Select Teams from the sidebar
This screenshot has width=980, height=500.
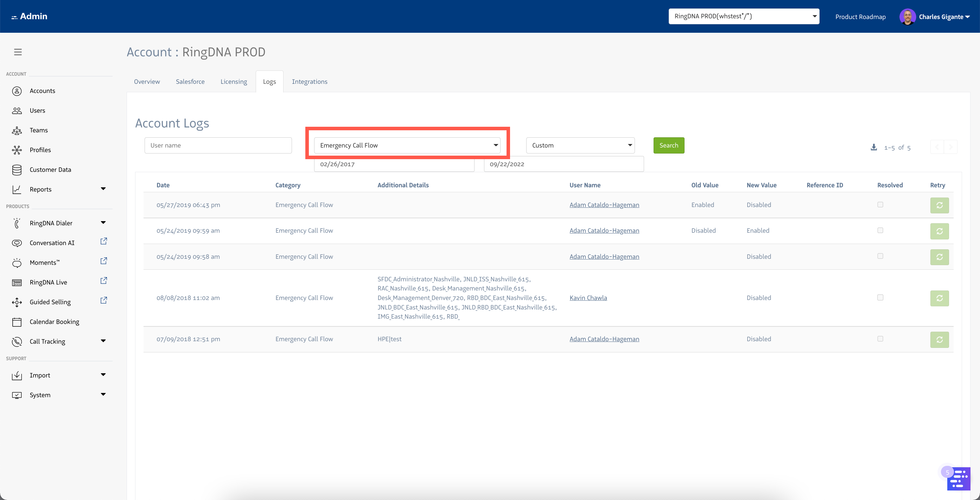(39, 130)
